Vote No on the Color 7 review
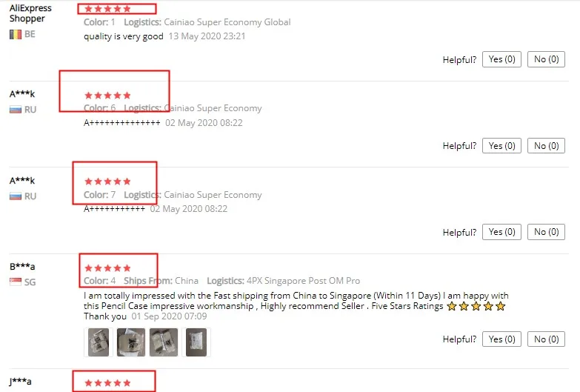580x392 pixels. tap(546, 232)
